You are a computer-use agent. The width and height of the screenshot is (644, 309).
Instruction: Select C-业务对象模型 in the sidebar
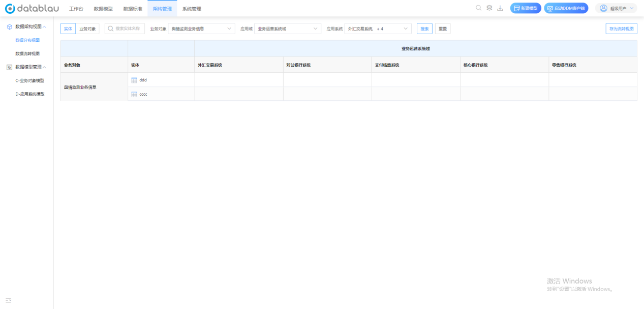click(x=29, y=80)
